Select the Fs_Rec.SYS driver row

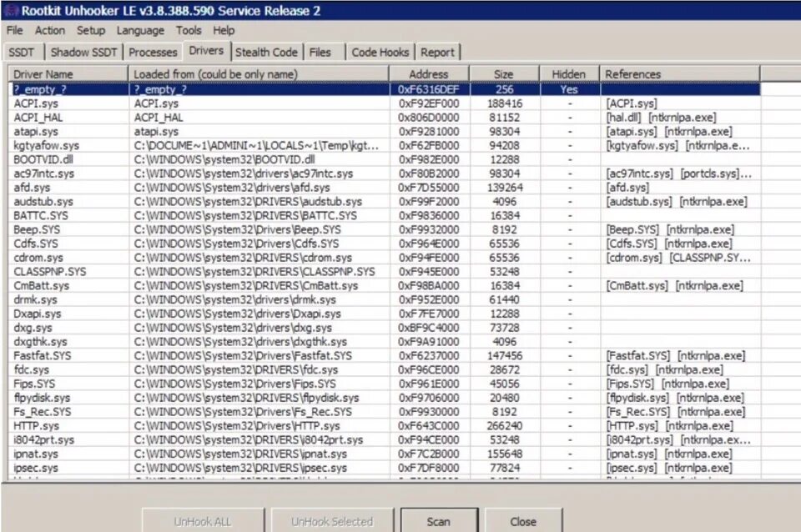point(385,412)
